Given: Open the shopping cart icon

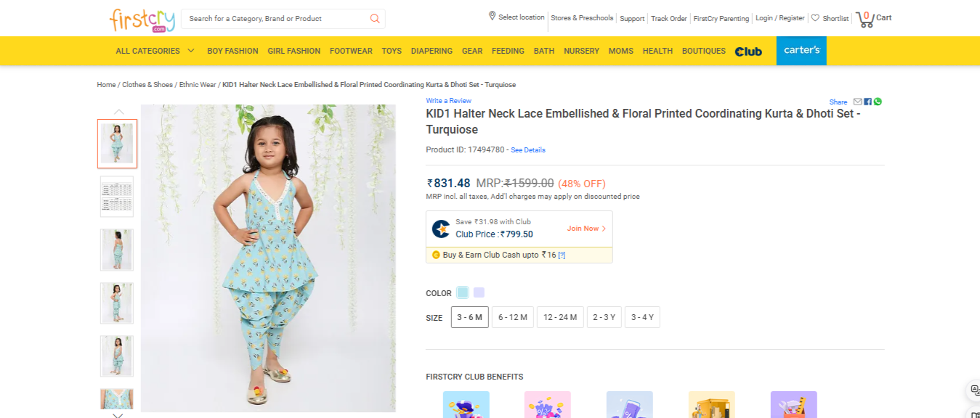Looking at the screenshot, I should point(864,19).
